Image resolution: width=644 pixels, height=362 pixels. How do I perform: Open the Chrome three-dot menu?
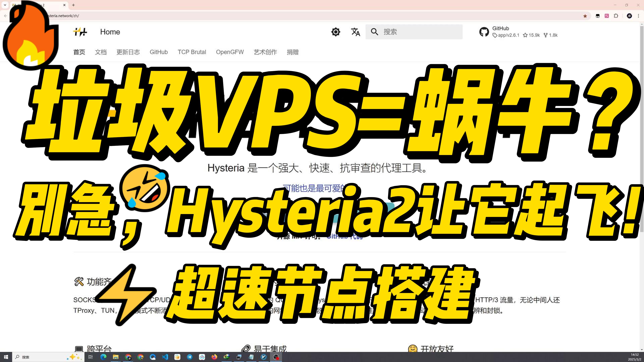coord(638,16)
